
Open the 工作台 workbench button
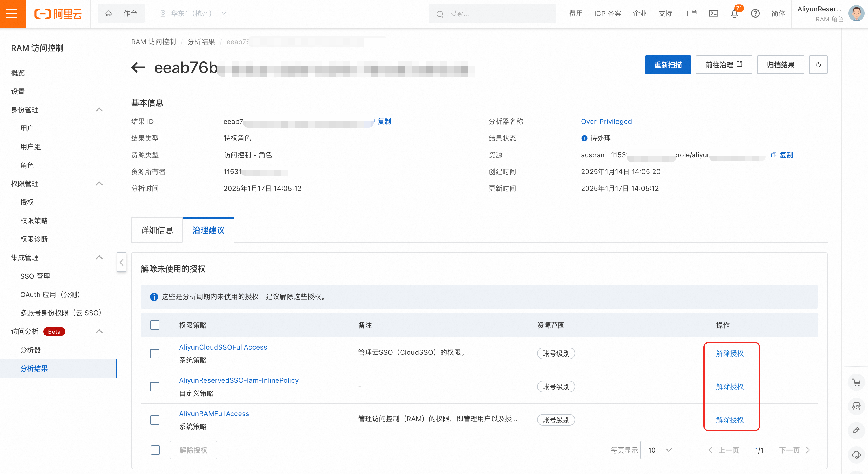(x=121, y=14)
